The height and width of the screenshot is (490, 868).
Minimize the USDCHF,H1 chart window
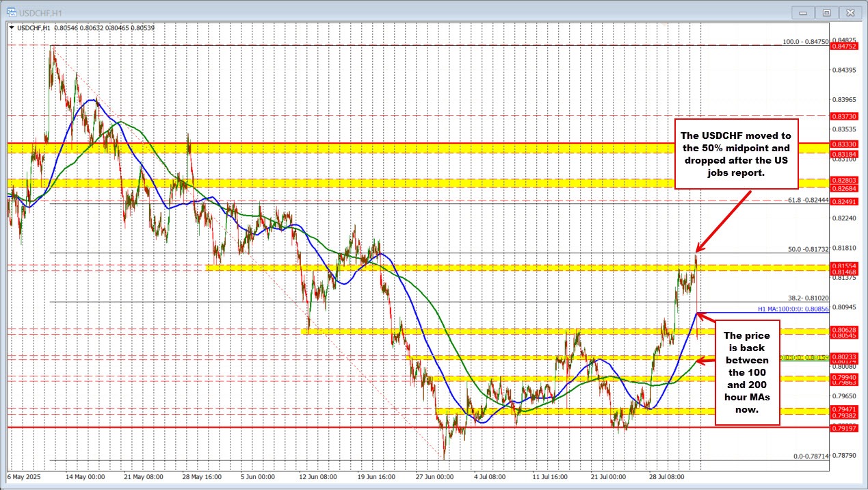804,12
